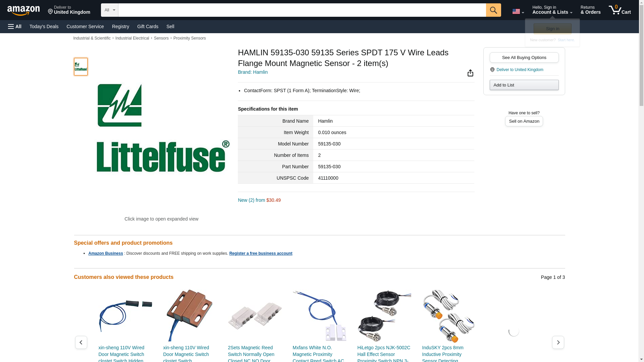Select the Littelfuse product thumbnail
Screen dimensions: 644x362
81,67
